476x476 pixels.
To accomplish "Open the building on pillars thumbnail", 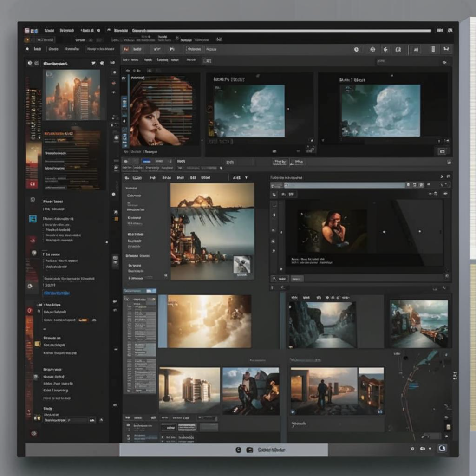I will click(189, 391).
